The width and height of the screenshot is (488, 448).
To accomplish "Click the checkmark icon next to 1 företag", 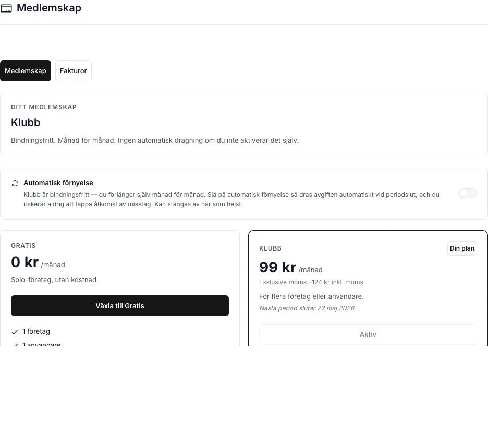I will click(x=15, y=332).
